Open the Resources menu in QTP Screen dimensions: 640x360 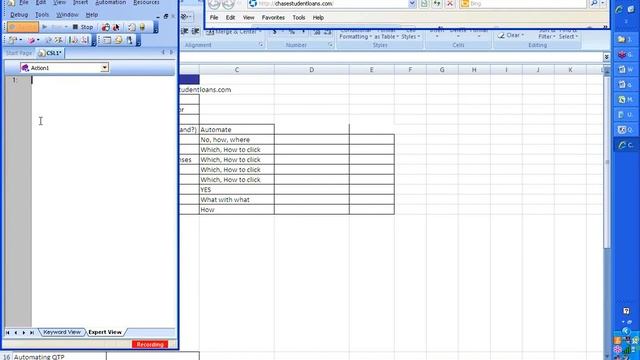coord(146,2)
